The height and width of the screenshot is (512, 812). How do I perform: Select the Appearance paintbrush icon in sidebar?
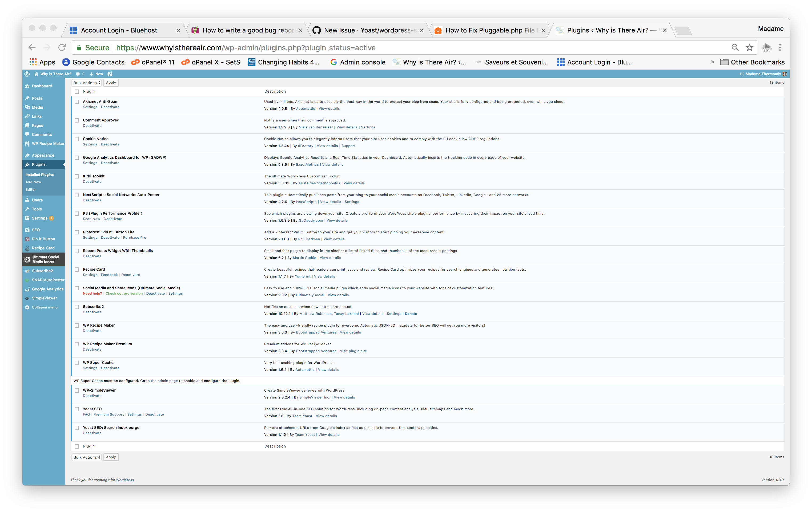coord(27,155)
